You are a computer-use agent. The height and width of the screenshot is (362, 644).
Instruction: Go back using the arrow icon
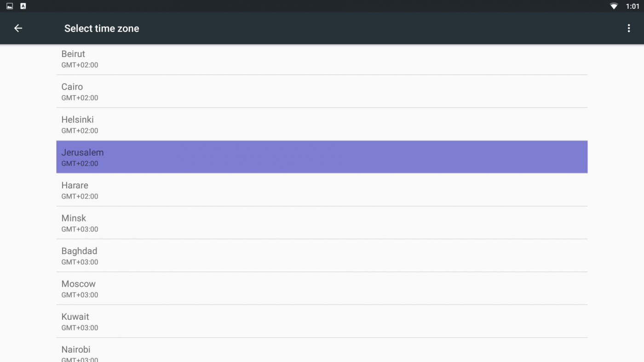click(x=18, y=28)
